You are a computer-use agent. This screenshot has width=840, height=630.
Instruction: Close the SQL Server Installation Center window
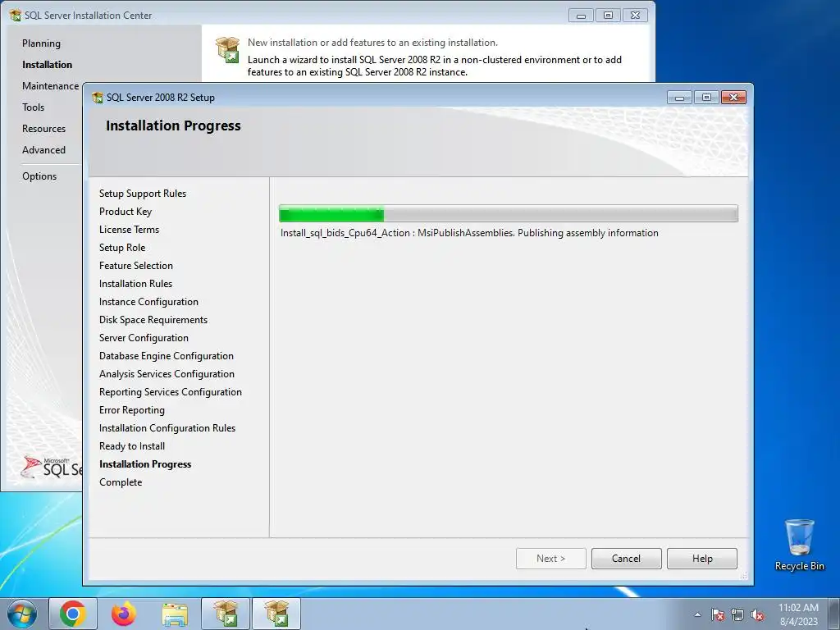tap(636, 16)
